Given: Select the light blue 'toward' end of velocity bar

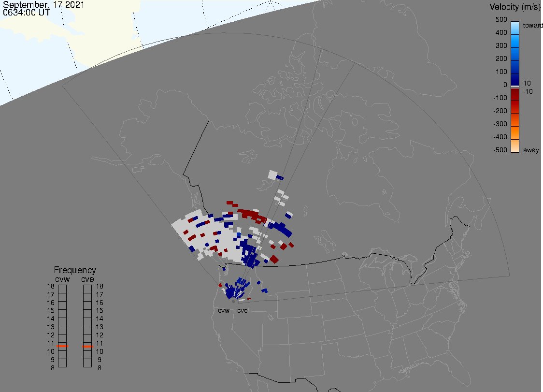Looking at the screenshot, I should 515,26.
